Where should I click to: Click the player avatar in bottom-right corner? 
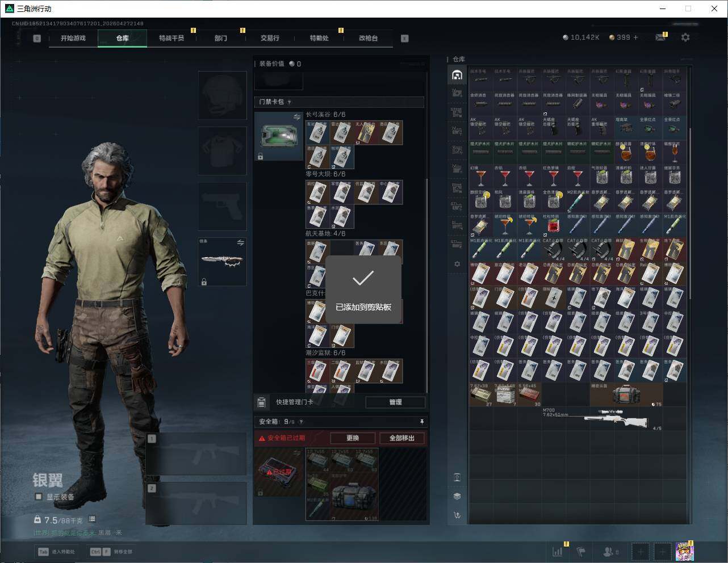point(685,551)
